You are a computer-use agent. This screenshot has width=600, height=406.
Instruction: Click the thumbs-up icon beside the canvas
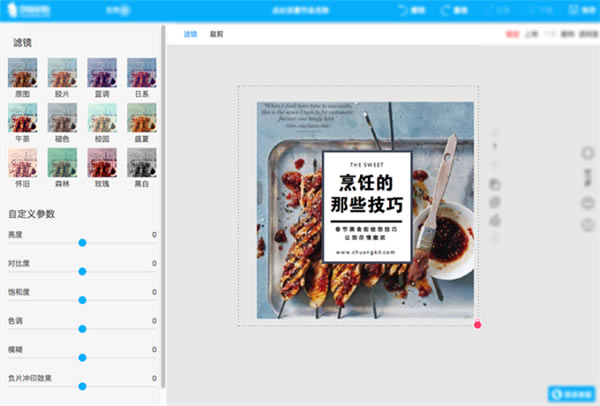(x=495, y=220)
